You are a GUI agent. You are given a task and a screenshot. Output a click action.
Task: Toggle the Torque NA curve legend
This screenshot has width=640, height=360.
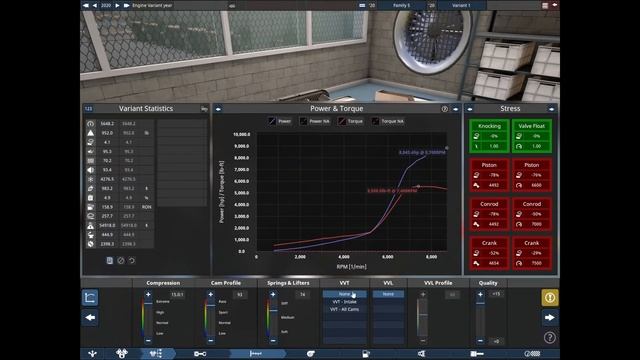click(x=388, y=121)
